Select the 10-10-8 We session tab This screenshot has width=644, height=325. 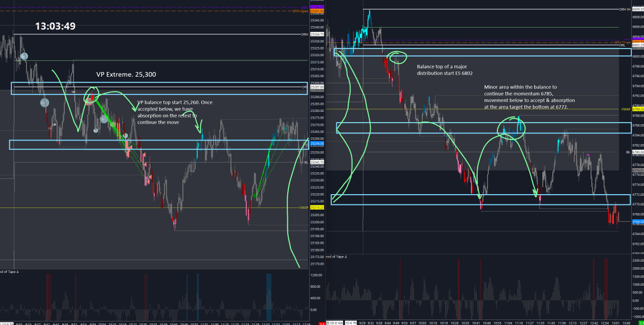click(334, 322)
